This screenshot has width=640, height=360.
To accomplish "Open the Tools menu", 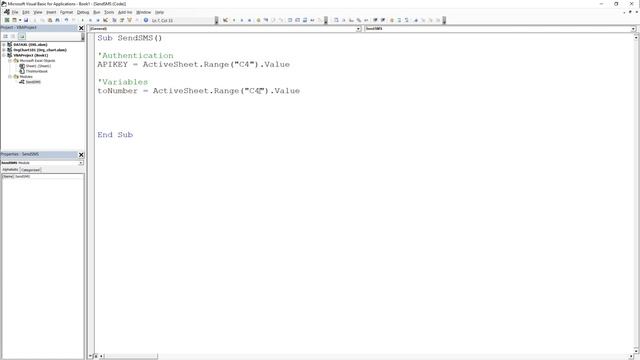I will tap(109, 12).
